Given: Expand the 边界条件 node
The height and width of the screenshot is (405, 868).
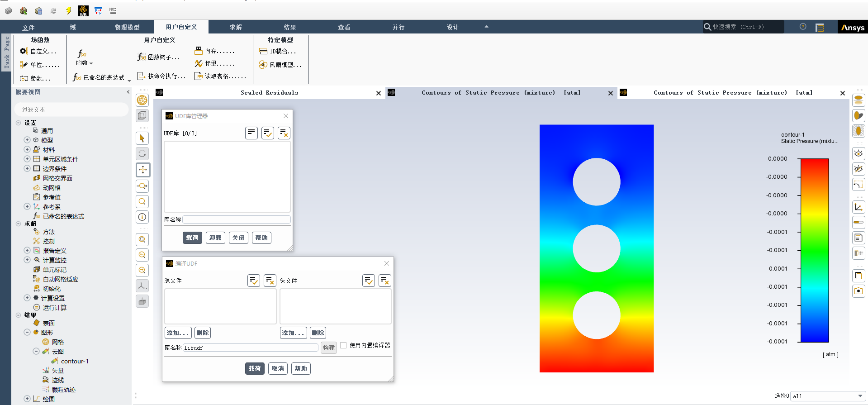Looking at the screenshot, I should (27, 168).
